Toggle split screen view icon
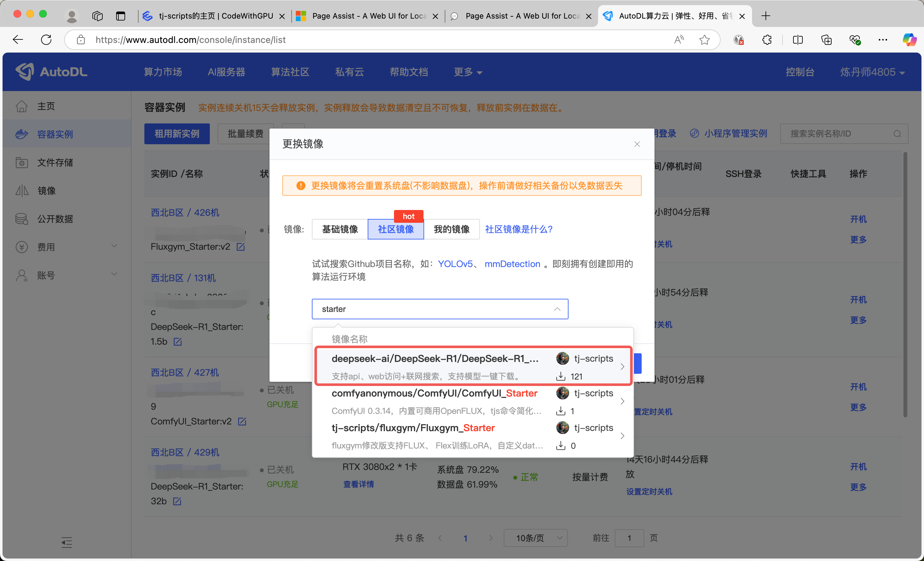This screenshot has width=924, height=561. (x=798, y=40)
